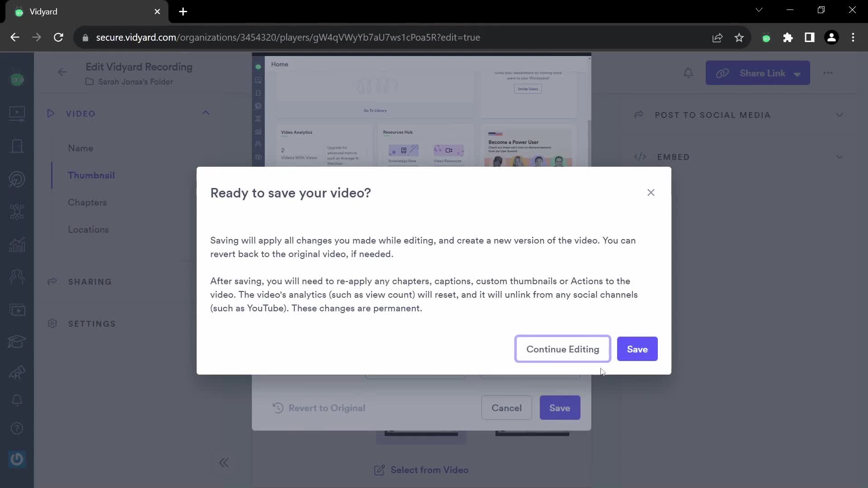Close the save confirmation dialog
868x488 pixels.
pos(651,192)
